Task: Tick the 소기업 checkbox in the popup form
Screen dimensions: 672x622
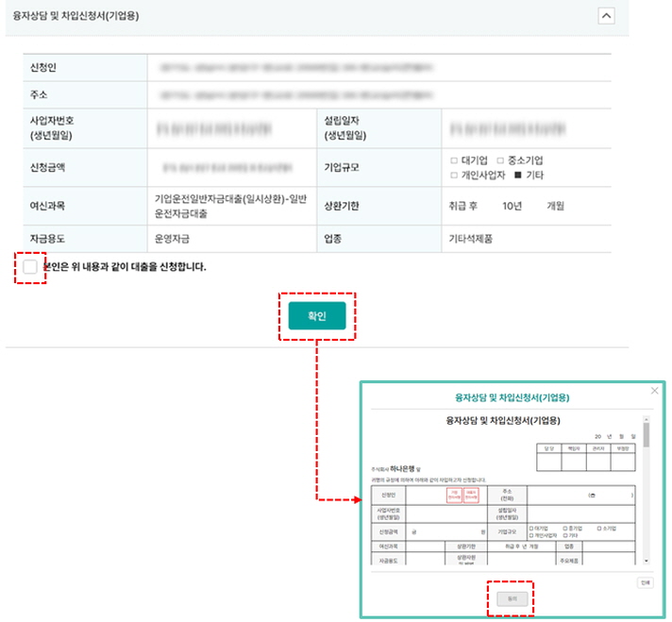Action: click(600, 528)
